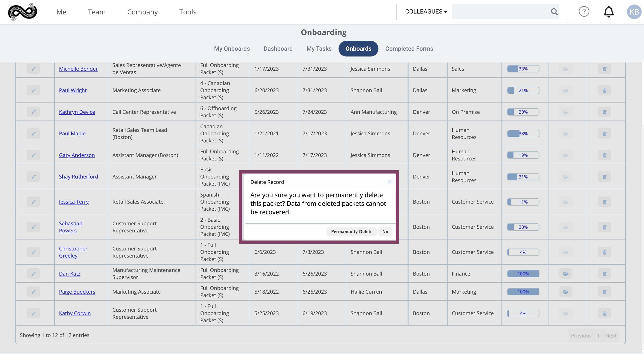Edit Michelle Bender's row with pencil icon

33,69
